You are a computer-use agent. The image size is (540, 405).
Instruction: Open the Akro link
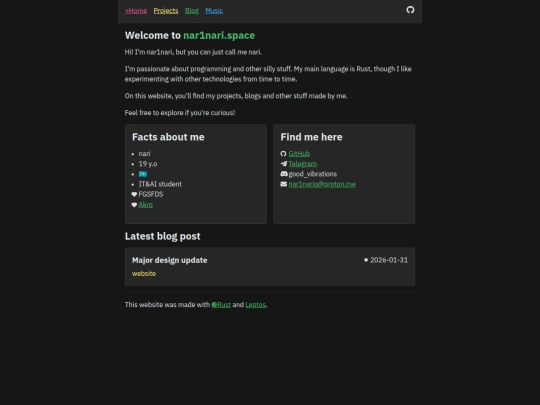pyautogui.click(x=146, y=205)
